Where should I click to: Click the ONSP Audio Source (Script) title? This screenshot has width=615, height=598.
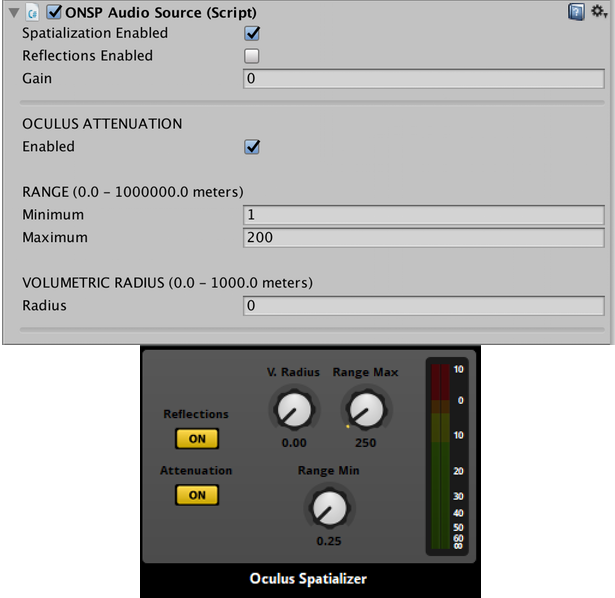coord(160,13)
